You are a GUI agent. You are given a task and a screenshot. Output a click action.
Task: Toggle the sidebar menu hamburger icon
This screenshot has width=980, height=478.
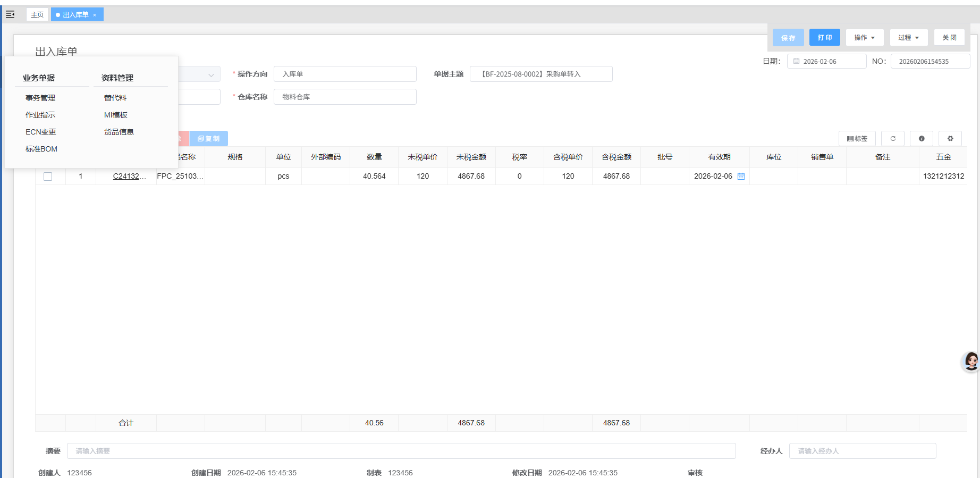[10, 14]
